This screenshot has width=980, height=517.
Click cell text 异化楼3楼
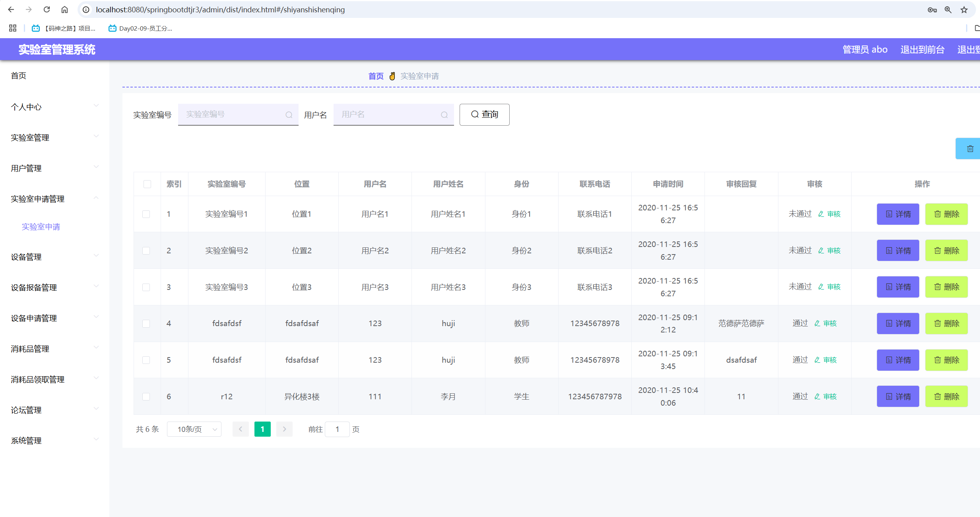[302, 396]
